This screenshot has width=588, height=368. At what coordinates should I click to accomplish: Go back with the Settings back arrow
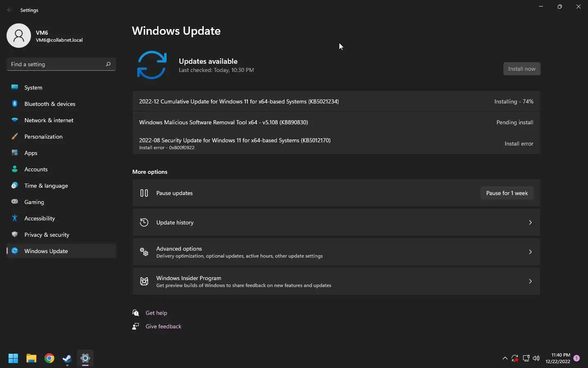tap(9, 10)
